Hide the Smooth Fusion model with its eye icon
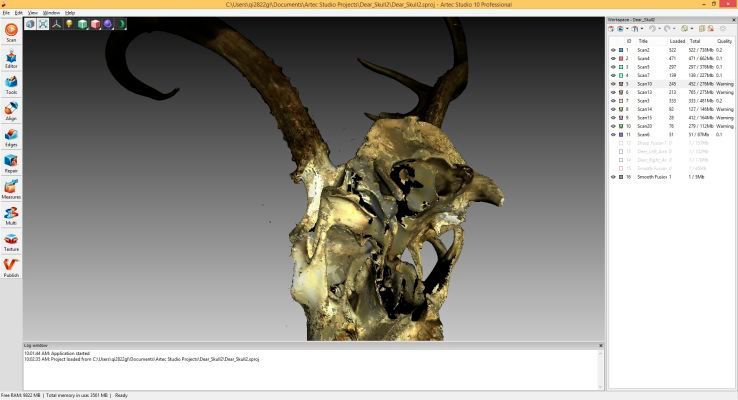Viewport: 738px width, 400px height. (613, 176)
